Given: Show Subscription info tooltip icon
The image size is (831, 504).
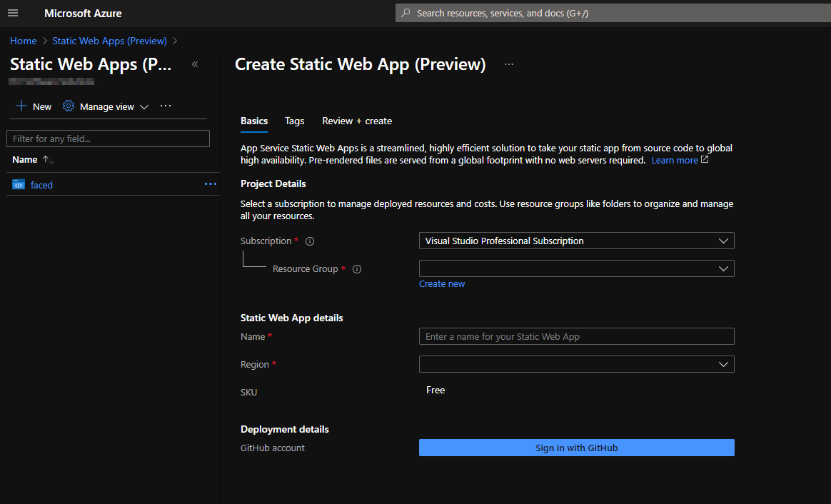Looking at the screenshot, I should 310,241.
